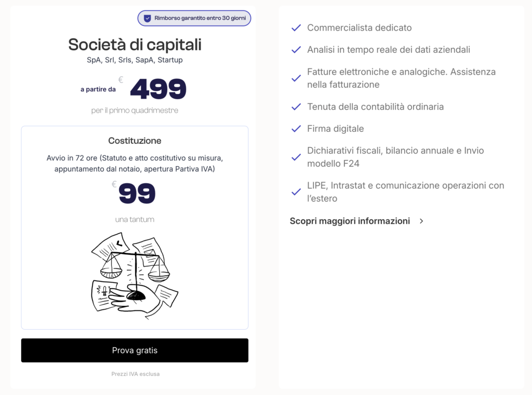Open the Scopri maggiori informazioni link
532x395 pixels.
pyautogui.click(x=349, y=221)
